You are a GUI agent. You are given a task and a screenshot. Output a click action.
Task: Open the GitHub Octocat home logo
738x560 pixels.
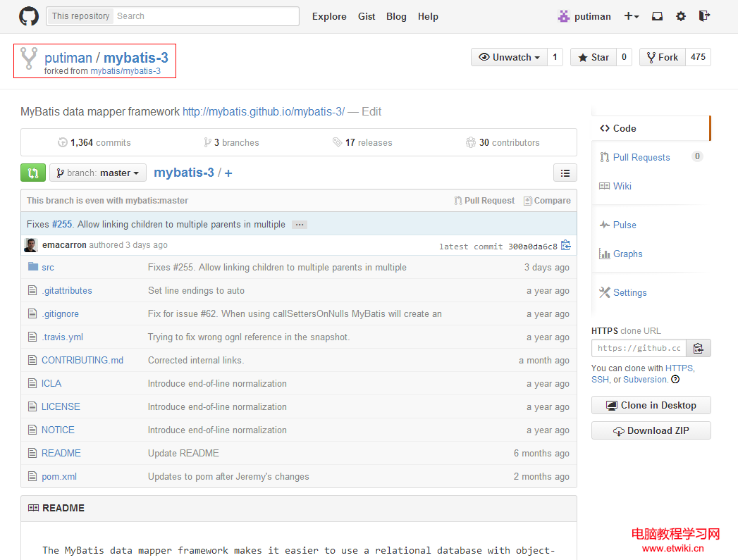click(x=29, y=16)
